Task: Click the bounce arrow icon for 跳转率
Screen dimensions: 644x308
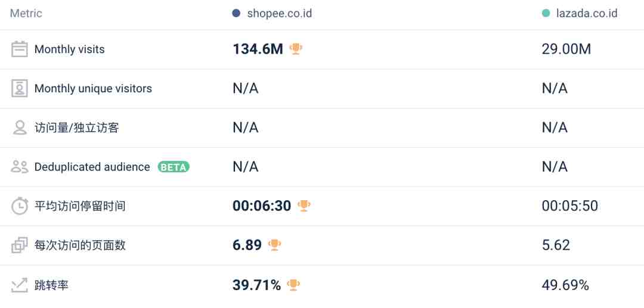Action: 20,285
